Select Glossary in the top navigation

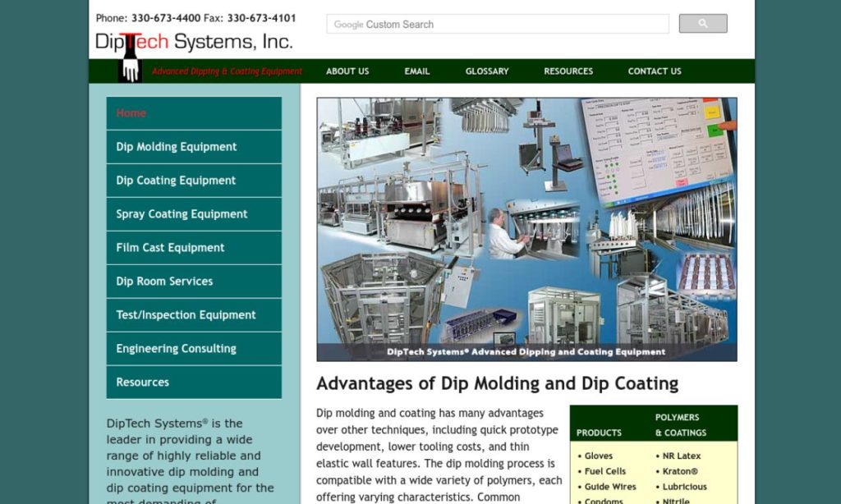(x=486, y=71)
